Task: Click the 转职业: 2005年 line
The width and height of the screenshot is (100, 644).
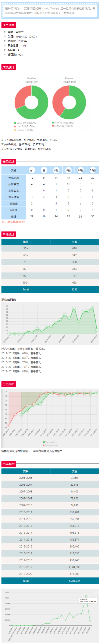Action: pos(17,41)
